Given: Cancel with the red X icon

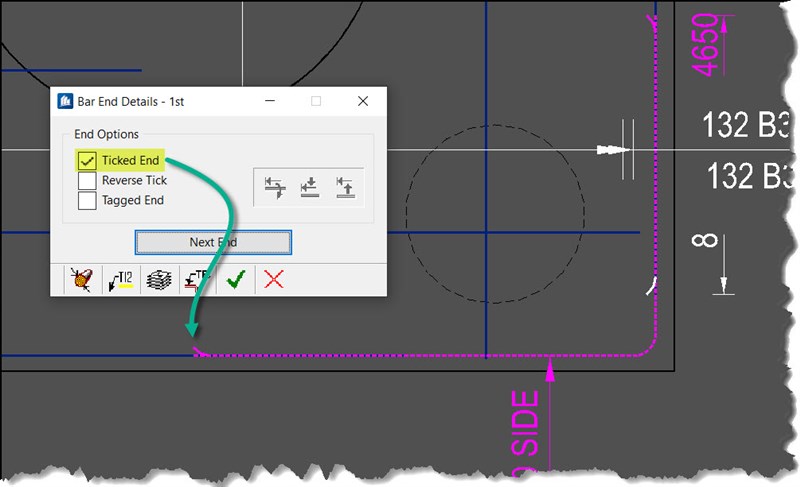Looking at the screenshot, I should (274, 279).
